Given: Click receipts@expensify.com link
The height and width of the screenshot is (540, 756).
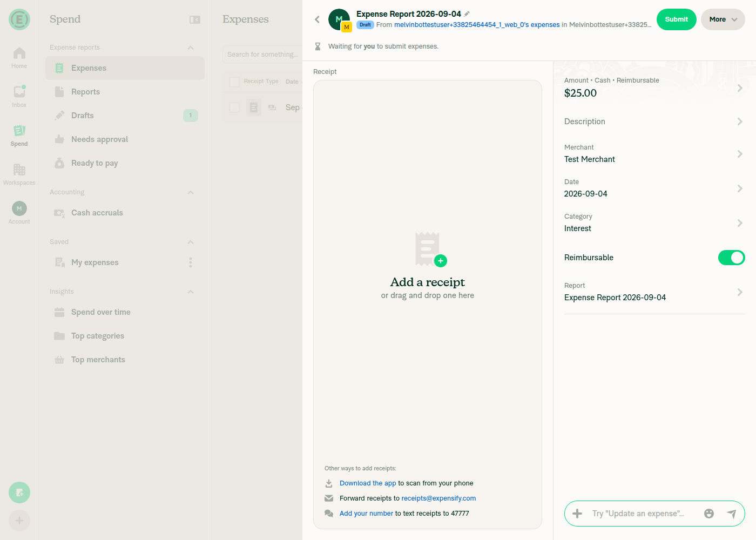Looking at the screenshot, I should (x=438, y=498).
